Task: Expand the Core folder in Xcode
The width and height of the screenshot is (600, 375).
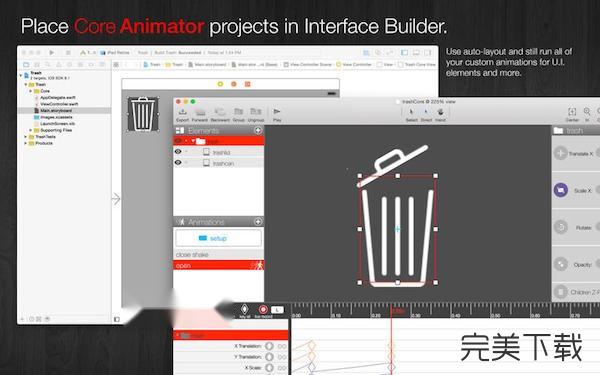Action: coord(31,91)
